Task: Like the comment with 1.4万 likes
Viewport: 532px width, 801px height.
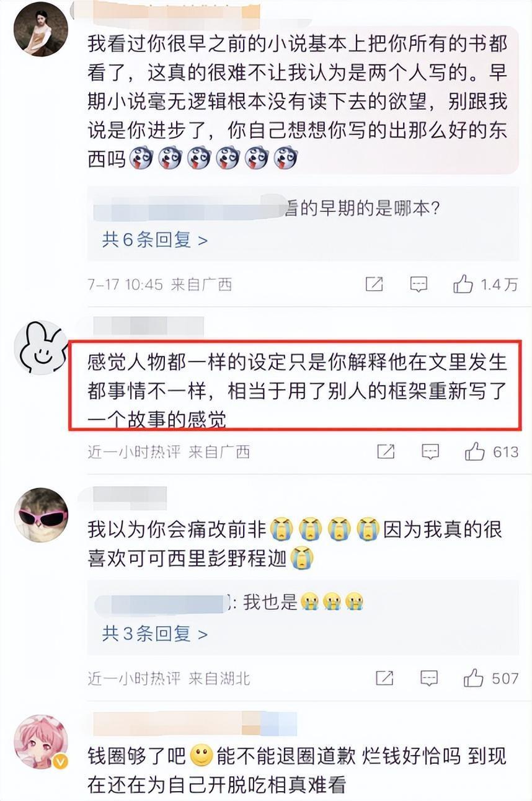Action: (x=485, y=285)
